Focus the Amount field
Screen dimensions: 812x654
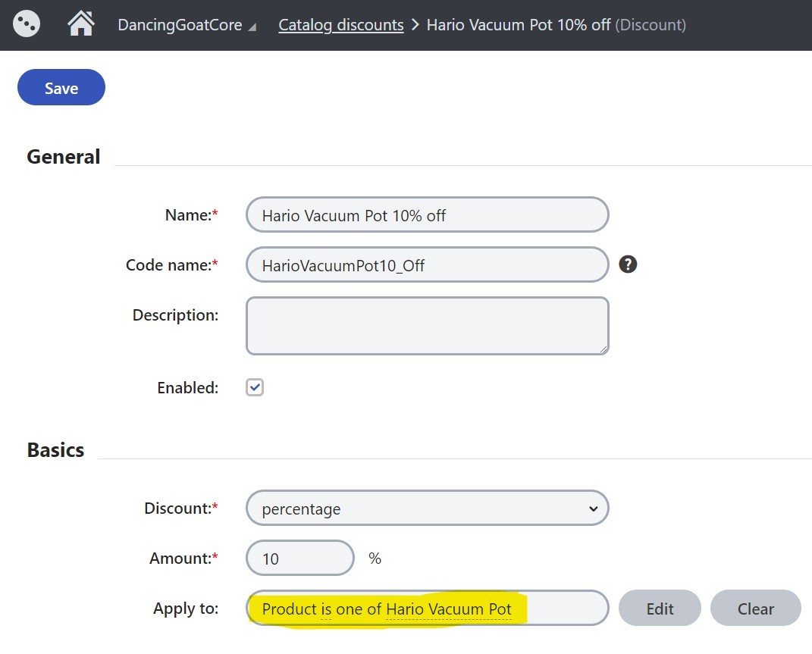[299, 559]
